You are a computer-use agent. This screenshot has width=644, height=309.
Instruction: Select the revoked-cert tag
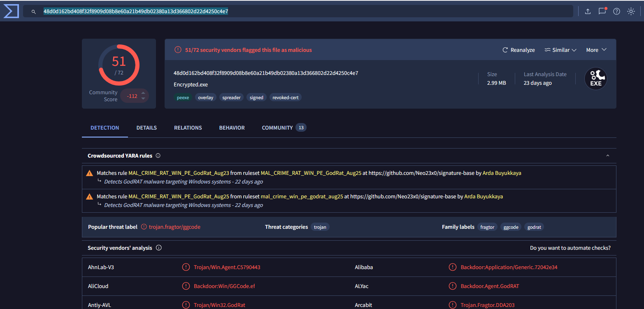[286, 98]
